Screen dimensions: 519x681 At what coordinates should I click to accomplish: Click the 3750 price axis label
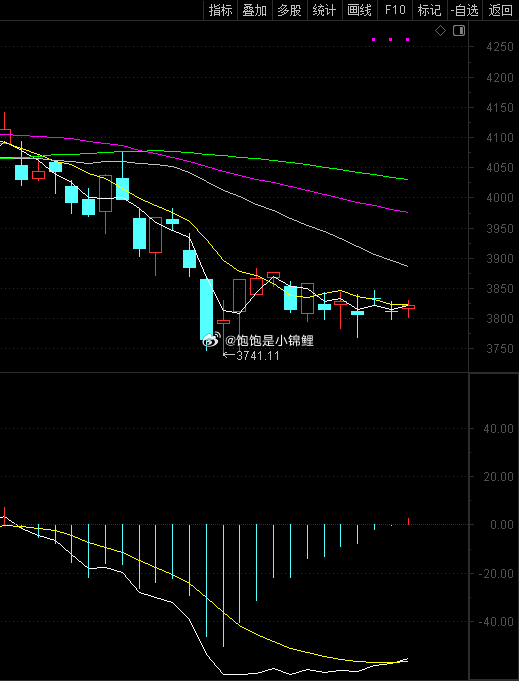click(500, 349)
